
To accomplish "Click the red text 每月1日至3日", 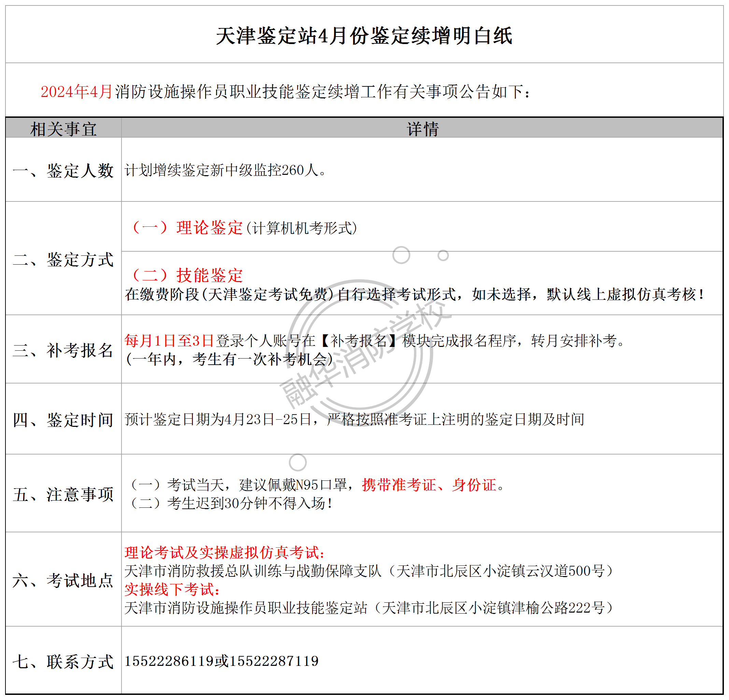I will point(169,340).
